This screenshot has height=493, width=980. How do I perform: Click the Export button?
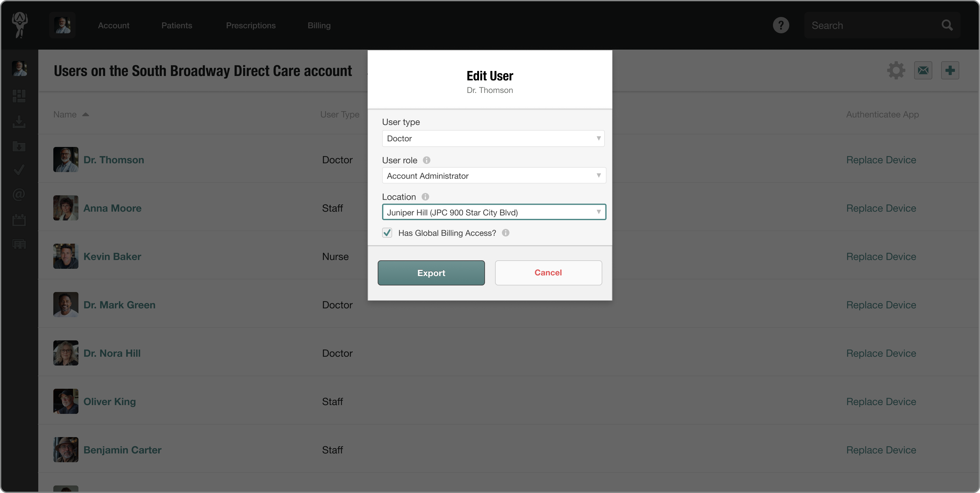pyautogui.click(x=431, y=273)
